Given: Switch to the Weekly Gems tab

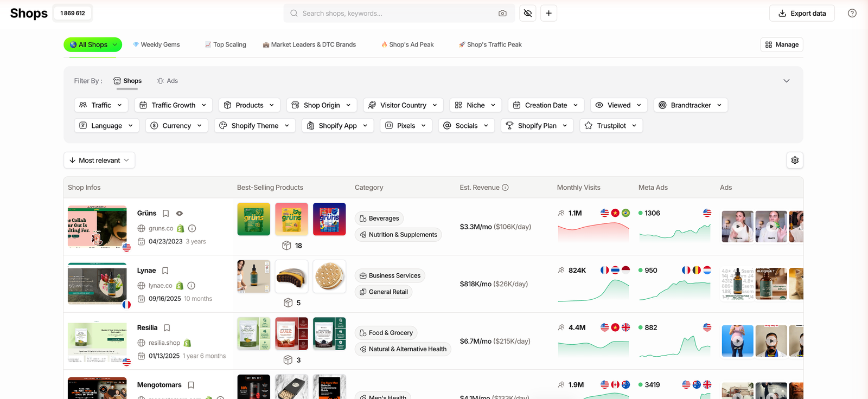Looking at the screenshot, I should pyautogui.click(x=156, y=44).
